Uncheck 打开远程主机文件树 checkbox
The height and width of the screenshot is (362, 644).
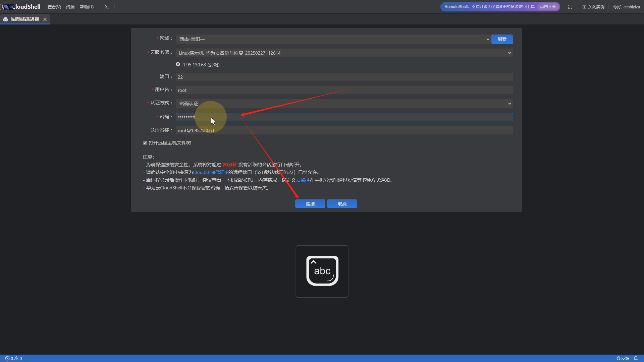(145, 143)
